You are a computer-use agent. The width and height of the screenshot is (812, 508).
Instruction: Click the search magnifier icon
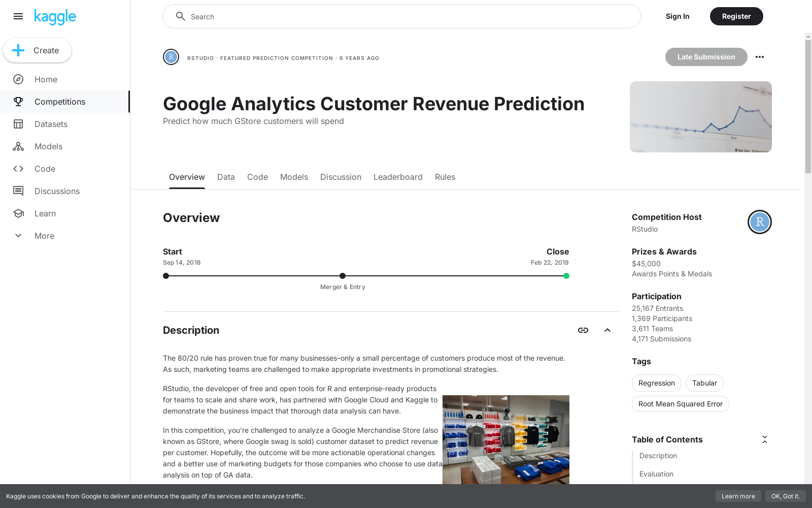[x=180, y=16]
